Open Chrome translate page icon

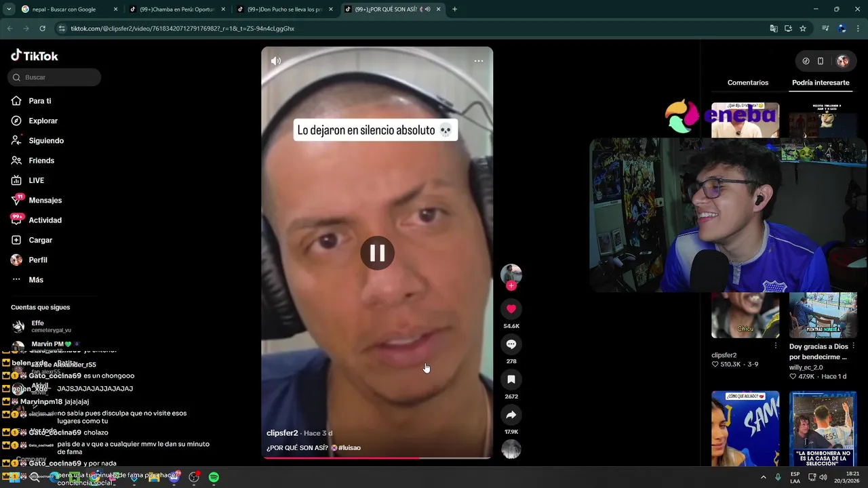[x=774, y=28]
